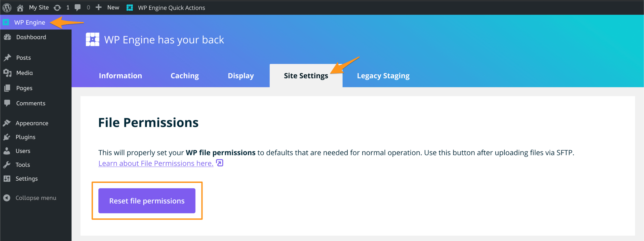This screenshot has height=241, width=644.
Task: Click the Plugins plug icon
Action: [x=7, y=137]
